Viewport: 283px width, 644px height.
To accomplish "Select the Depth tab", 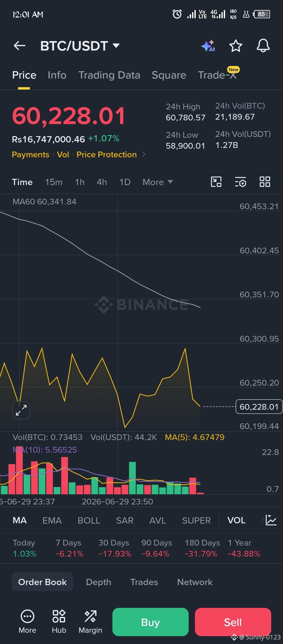I will click(x=99, y=582).
